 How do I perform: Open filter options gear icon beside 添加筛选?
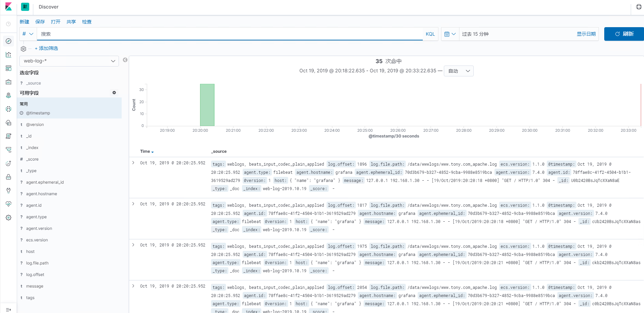[23, 49]
